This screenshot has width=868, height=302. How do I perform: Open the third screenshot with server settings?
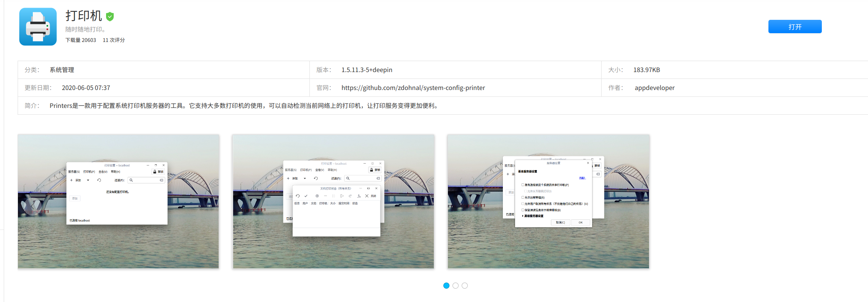(548, 201)
